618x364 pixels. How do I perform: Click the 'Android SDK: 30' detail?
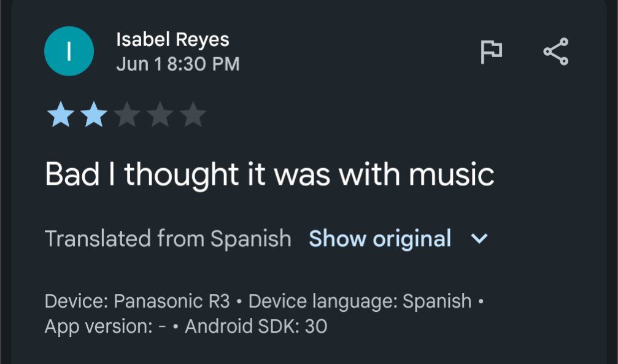[256, 327]
